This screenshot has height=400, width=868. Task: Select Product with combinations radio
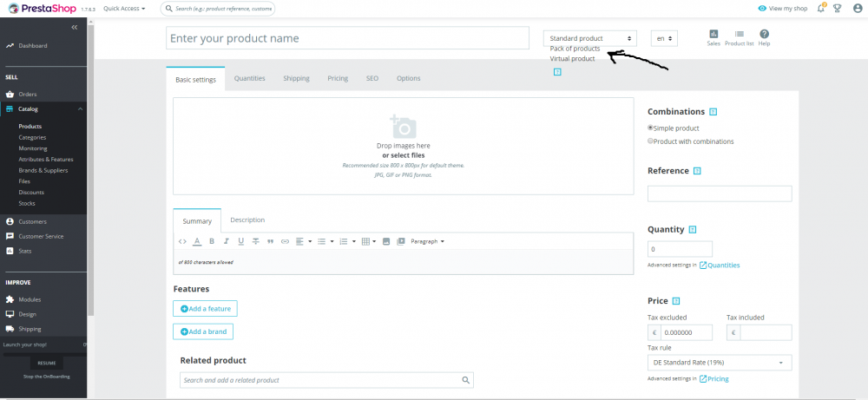coord(650,141)
